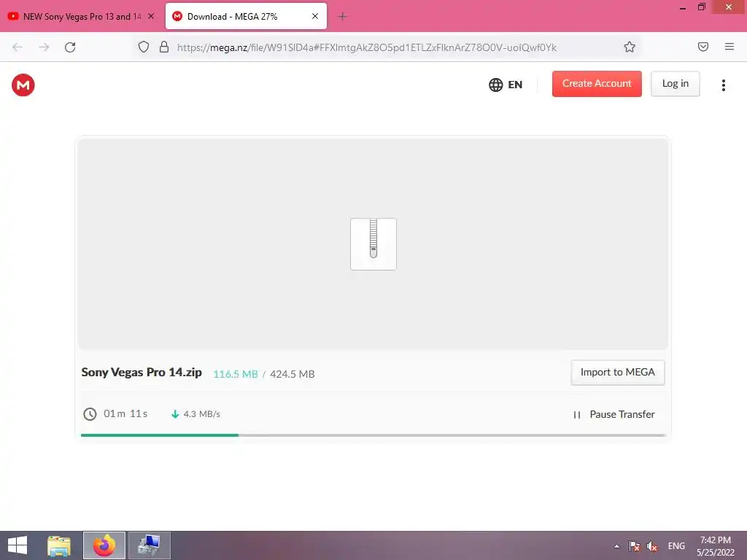Open language selector globe EN

[506, 85]
